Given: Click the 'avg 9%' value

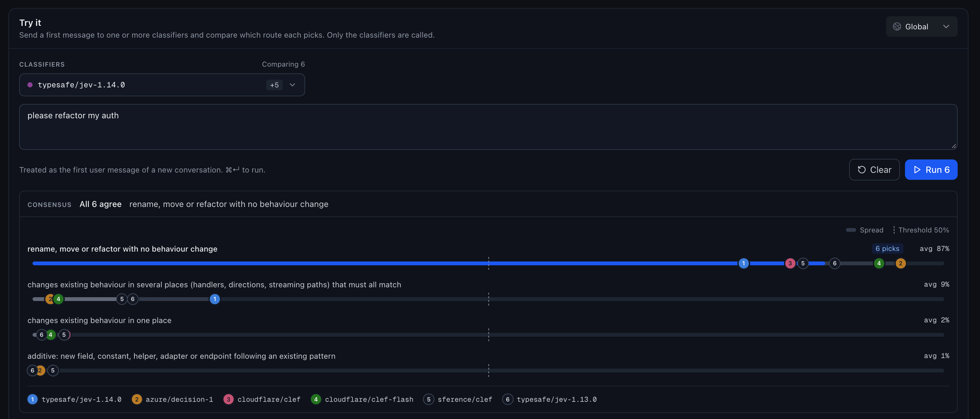Looking at the screenshot, I should (x=936, y=284).
